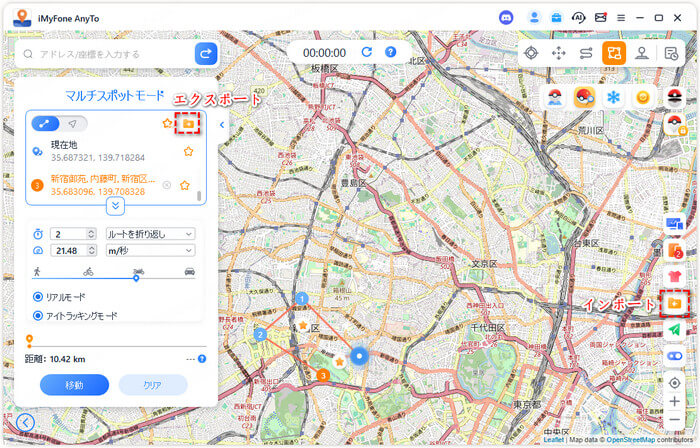The height and width of the screenshot is (448, 700).
Task: Click the クリア button
Action: point(152,385)
